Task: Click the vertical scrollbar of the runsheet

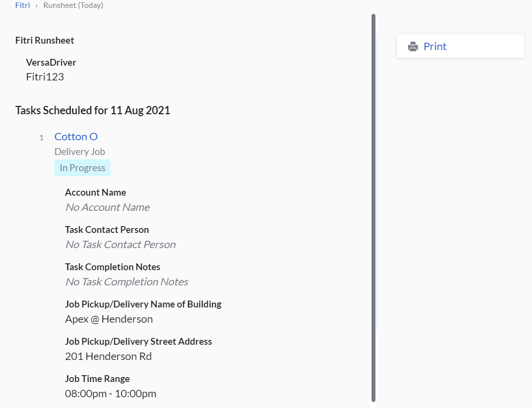Action: point(373,206)
